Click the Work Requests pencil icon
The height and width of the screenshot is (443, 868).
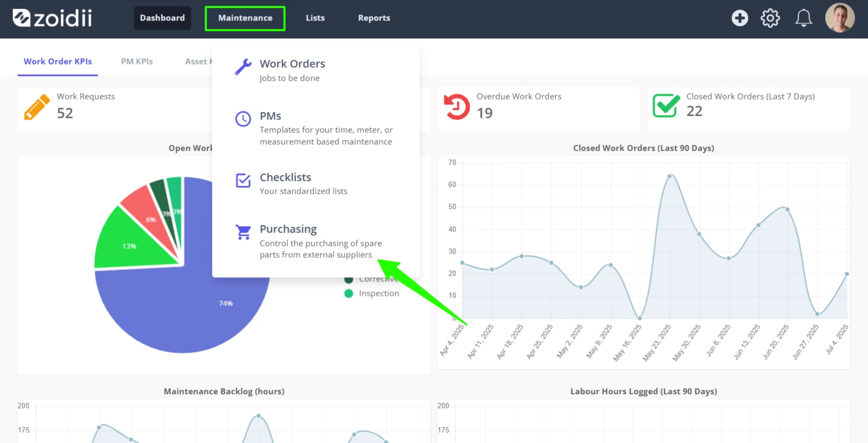pyautogui.click(x=37, y=107)
